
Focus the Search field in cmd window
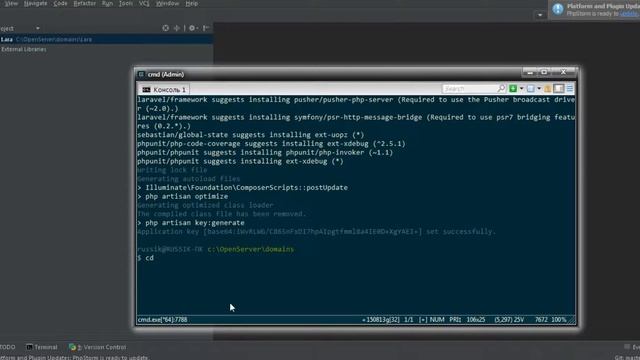pos(469,89)
